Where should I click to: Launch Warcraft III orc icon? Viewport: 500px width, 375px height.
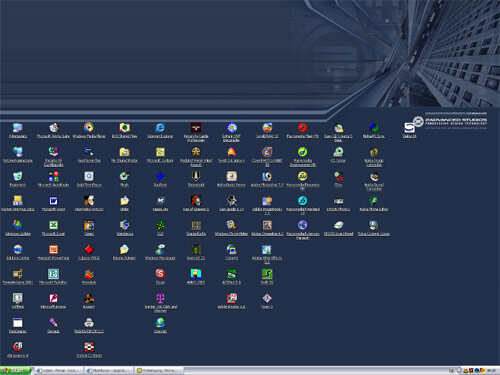tap(196, 250)
